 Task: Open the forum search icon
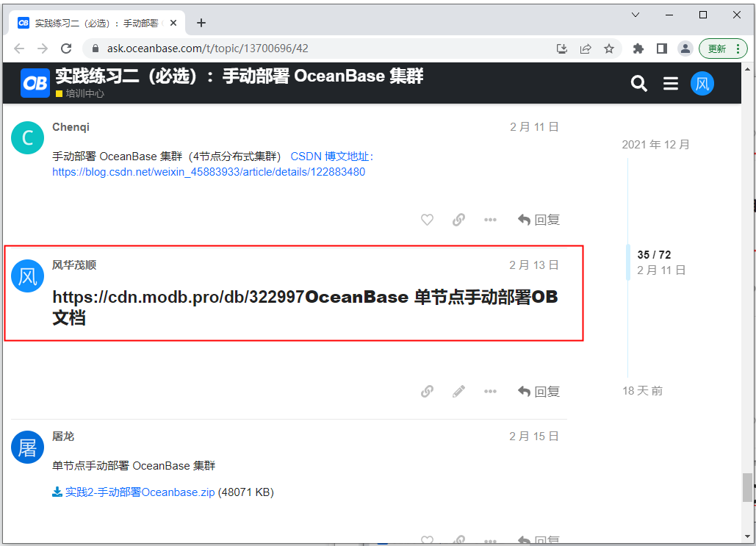click(639, 84)
